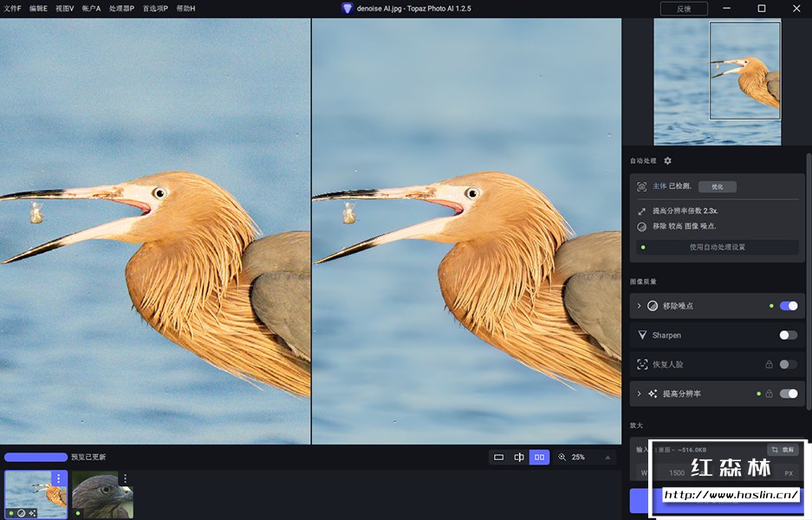The height and width of the screenshot is (520, 812).
Task: Expand the 移除噪点 settings chevron
Action: [x=640, y=306]
